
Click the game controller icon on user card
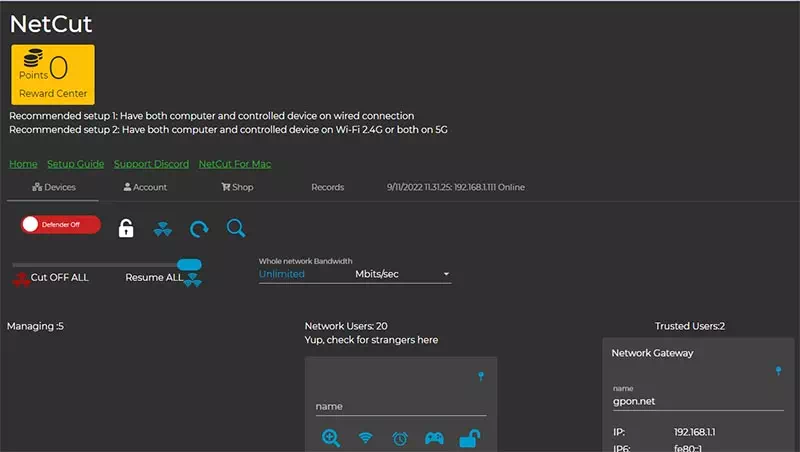pyautogui.click(x=434, y=438)
